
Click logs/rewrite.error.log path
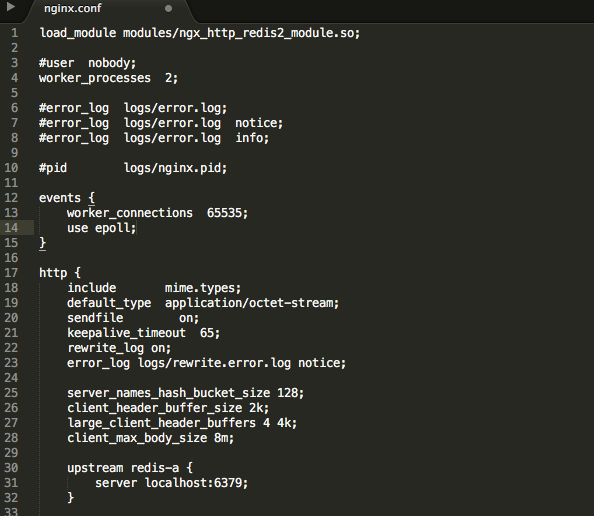214,363
